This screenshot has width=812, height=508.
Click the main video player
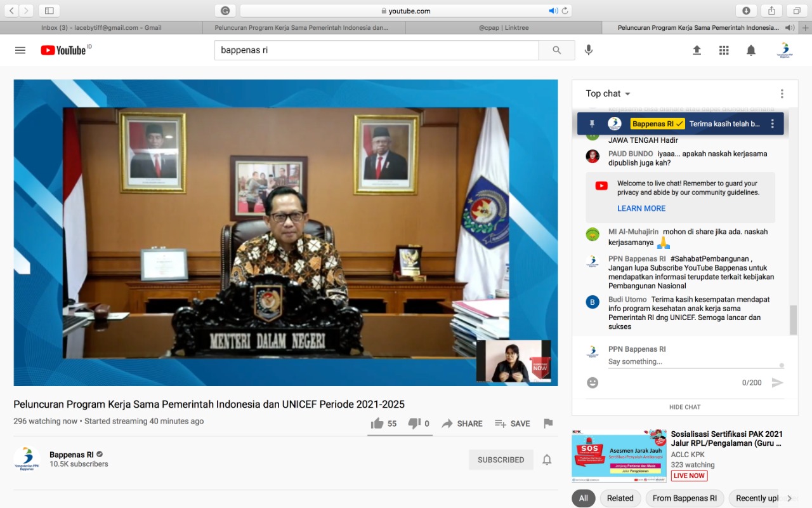pos(285,232)
